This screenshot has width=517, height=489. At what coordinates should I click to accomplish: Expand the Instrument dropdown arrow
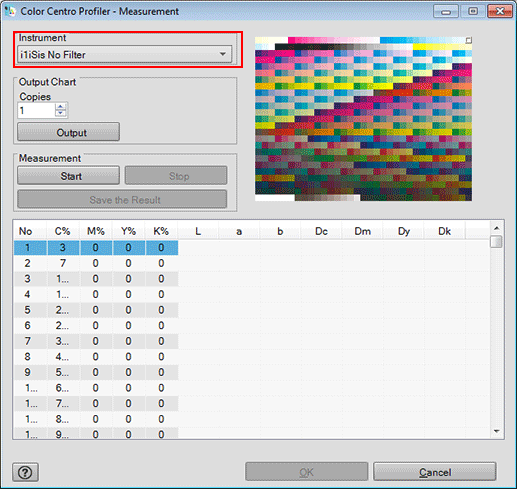(x=223, y=54)
